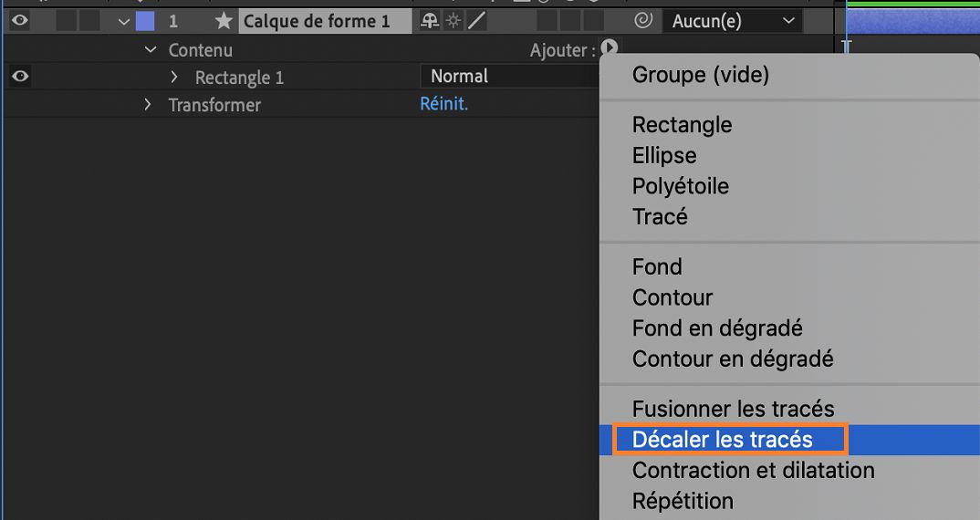Toggle visibility of Calque de forme 1
The height and width of the screenshot is (520, 980).
click(x=20, y=21)
